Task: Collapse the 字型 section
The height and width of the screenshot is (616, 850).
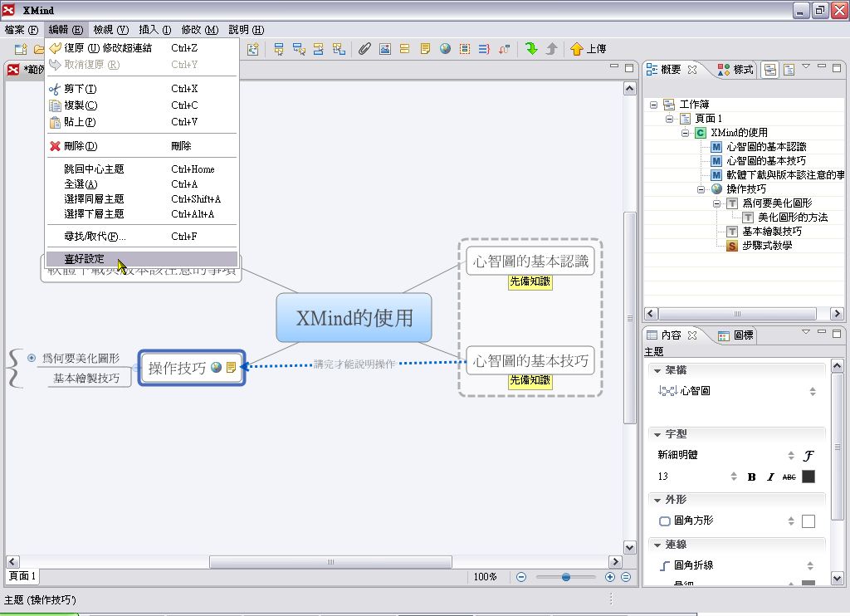Action: click(657, 434)
